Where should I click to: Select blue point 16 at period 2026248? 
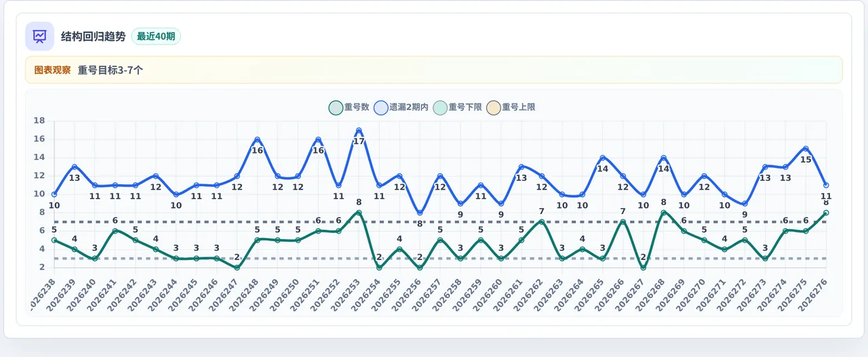(x=257, y=140)
